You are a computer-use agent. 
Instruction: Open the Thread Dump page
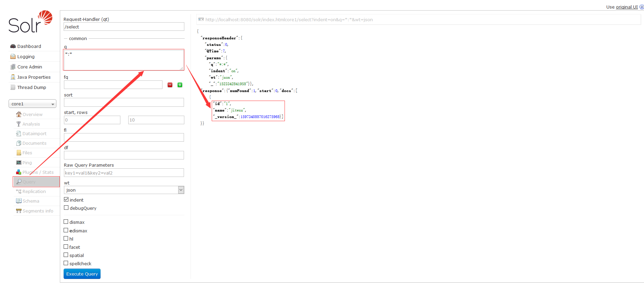pyautogui.click(x=32, y=87)
